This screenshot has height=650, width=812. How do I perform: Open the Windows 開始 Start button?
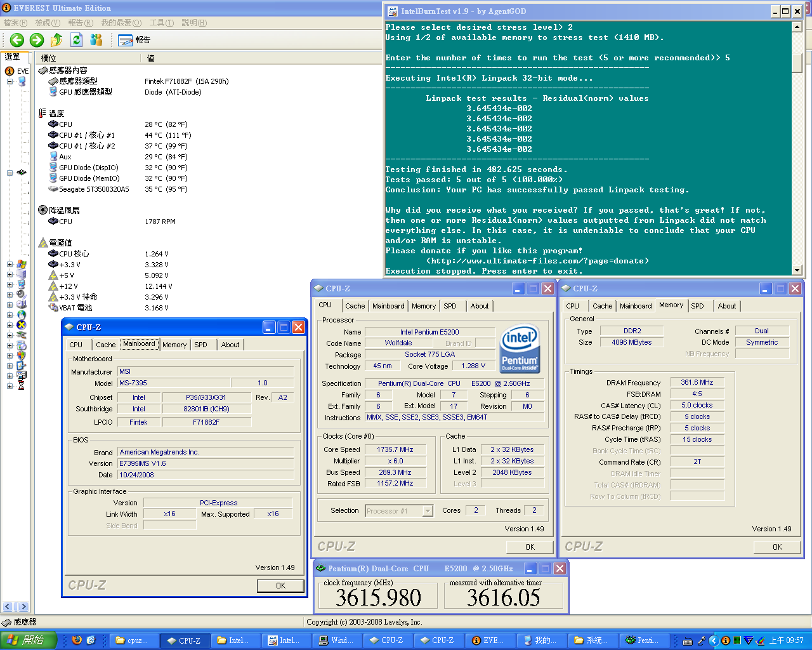(x=29, y=640)
